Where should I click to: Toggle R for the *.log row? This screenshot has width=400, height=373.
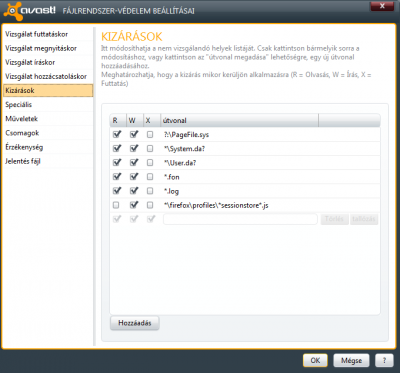117,191
